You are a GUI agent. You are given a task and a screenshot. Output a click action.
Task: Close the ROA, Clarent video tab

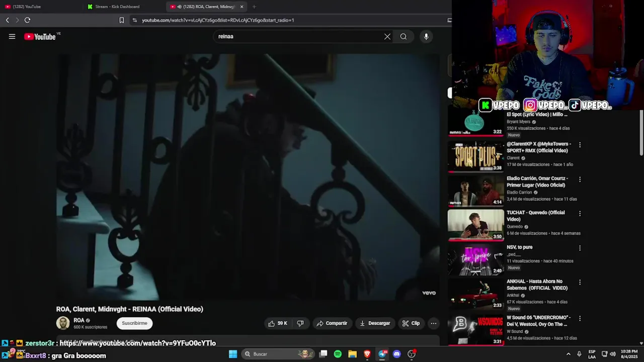[242, 7]
